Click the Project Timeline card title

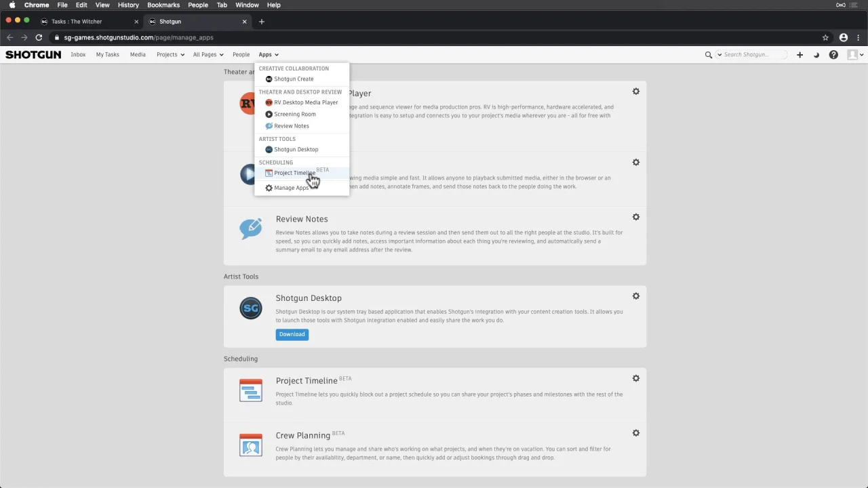(307, 381)
